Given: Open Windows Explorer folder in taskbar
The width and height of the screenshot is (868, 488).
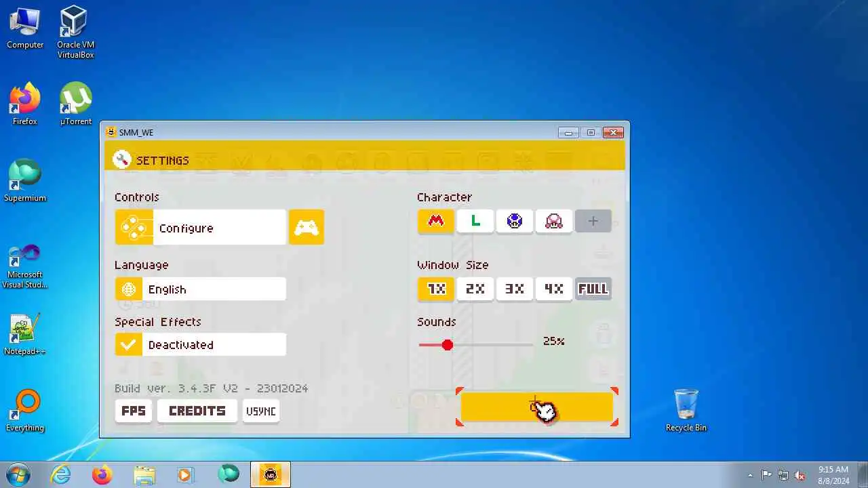Looking at the screenshot, I should click(x=144, y=475).
